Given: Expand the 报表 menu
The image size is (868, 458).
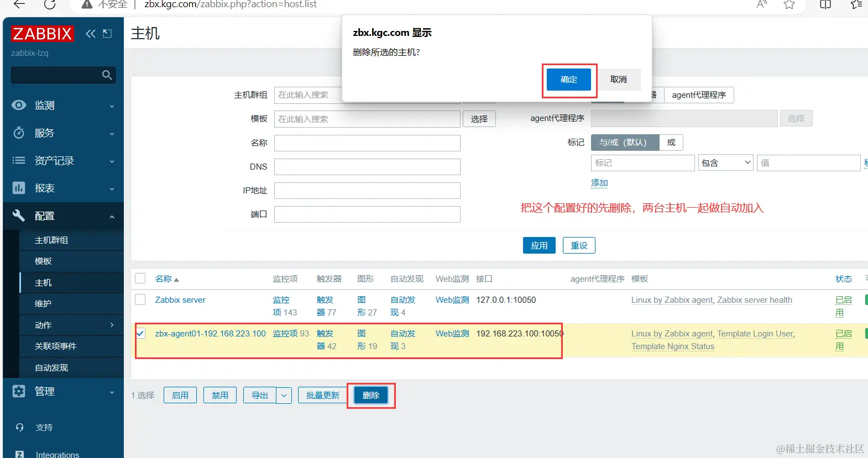Looking at the screenshot, I should (112, 189).
